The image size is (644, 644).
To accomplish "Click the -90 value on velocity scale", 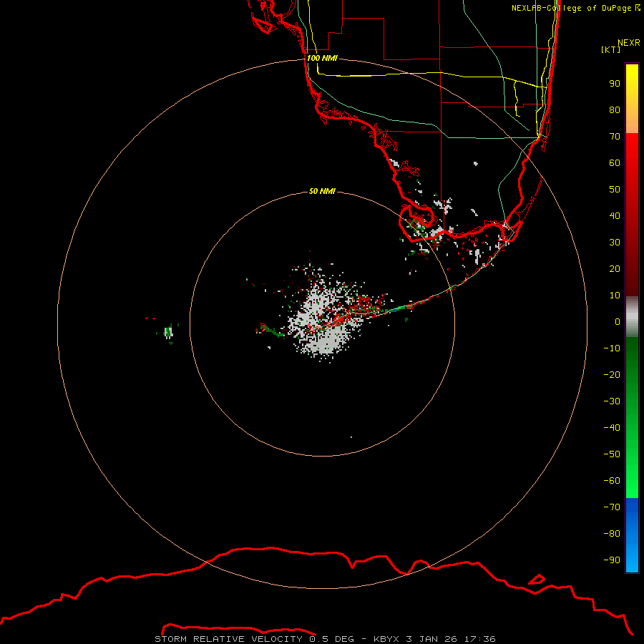I will tap(612, 560).
